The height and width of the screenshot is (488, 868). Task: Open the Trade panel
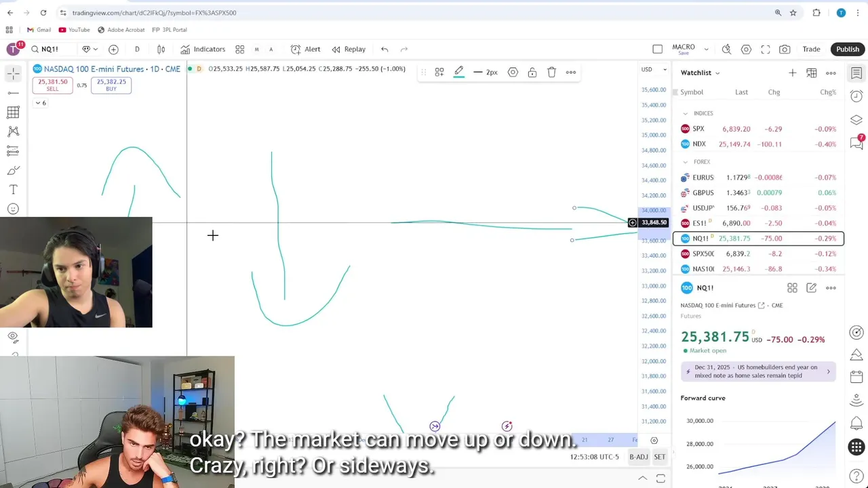pos(811,49)
